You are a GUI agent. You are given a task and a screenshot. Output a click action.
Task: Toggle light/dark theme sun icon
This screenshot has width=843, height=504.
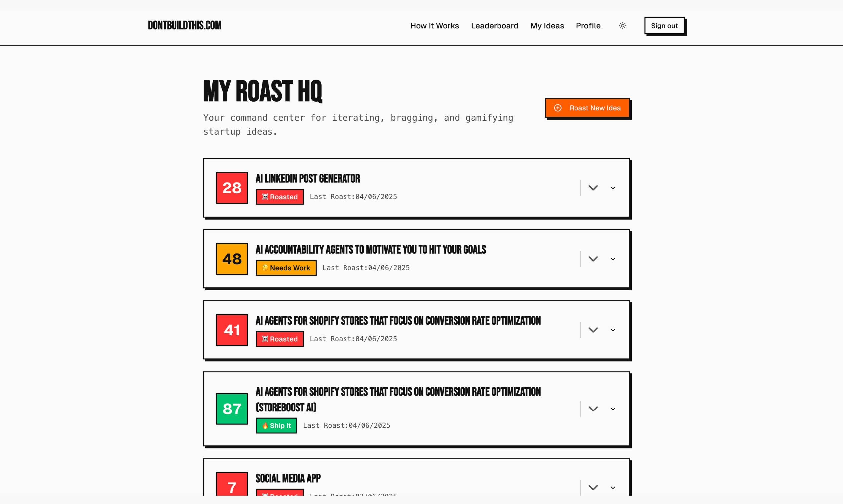pos(622,26)
